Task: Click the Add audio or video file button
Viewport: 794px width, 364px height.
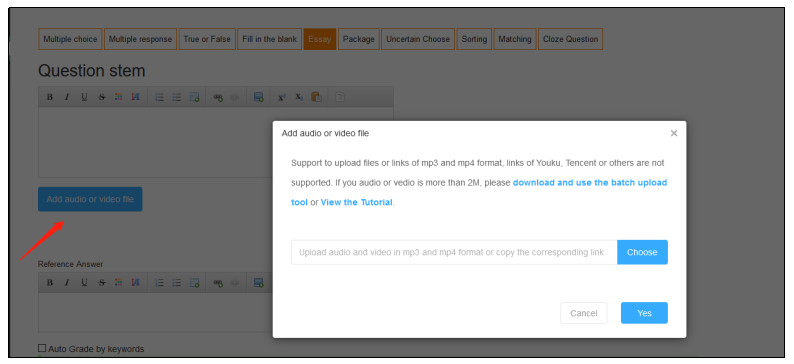Action: point(90,199)
